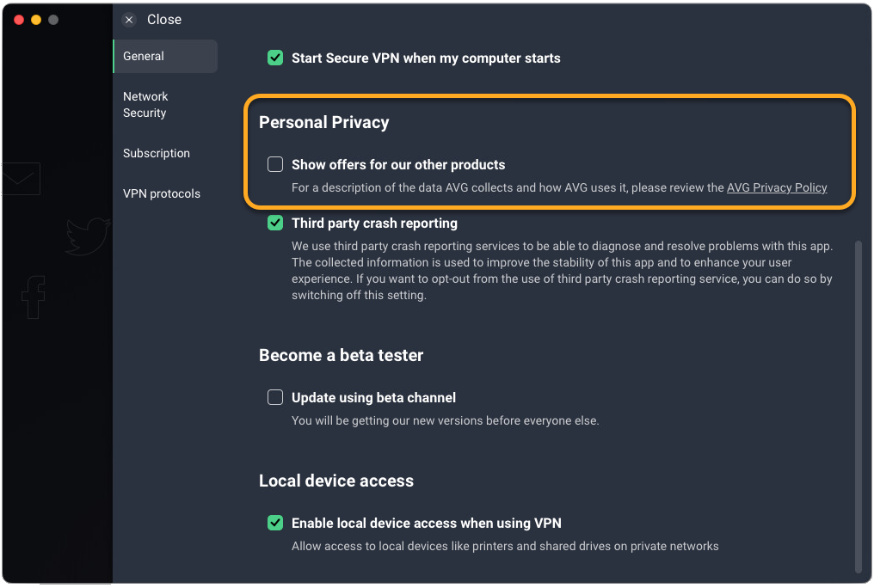Uncheck Enable local device access when using VPN
This screenshot has width=874, height=588.
(x=275, y=523)
